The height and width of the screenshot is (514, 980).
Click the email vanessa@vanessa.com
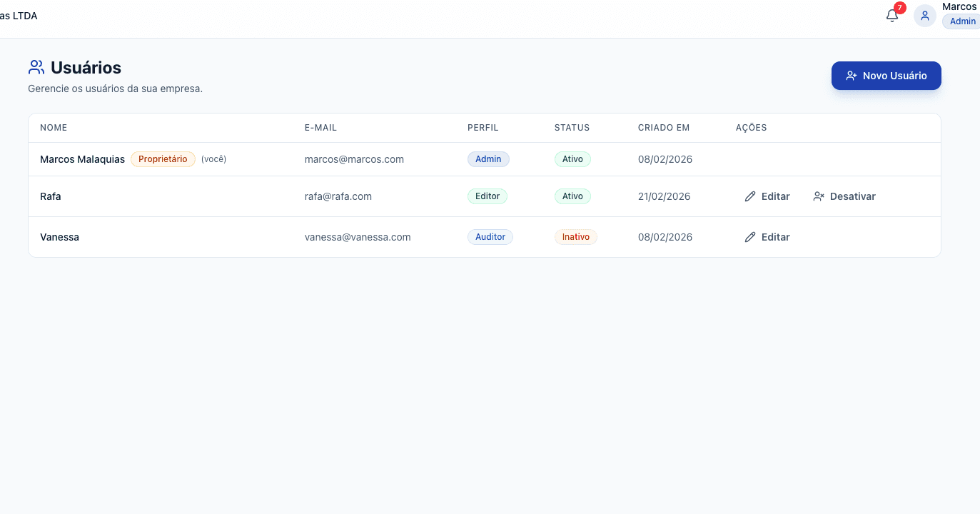tap(358, 237)
